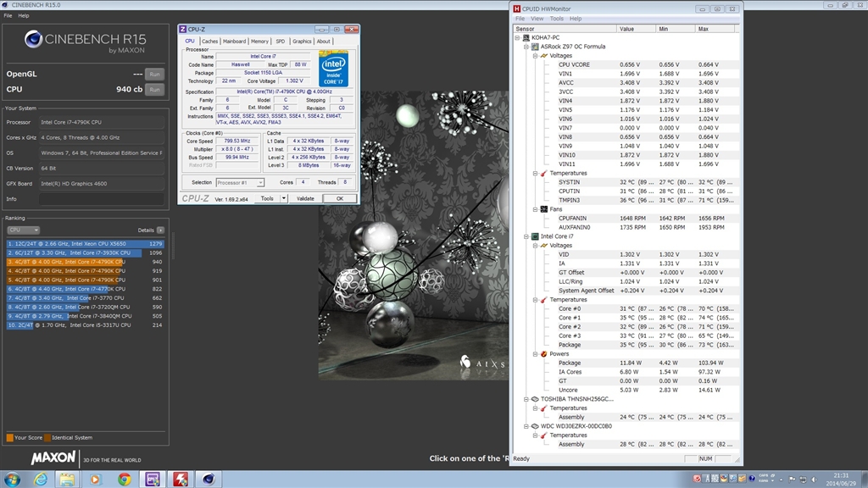Collapse the Powers section under Intel Core i7
Viewport: 868px width, 488px height.
(x=535, y=354)
